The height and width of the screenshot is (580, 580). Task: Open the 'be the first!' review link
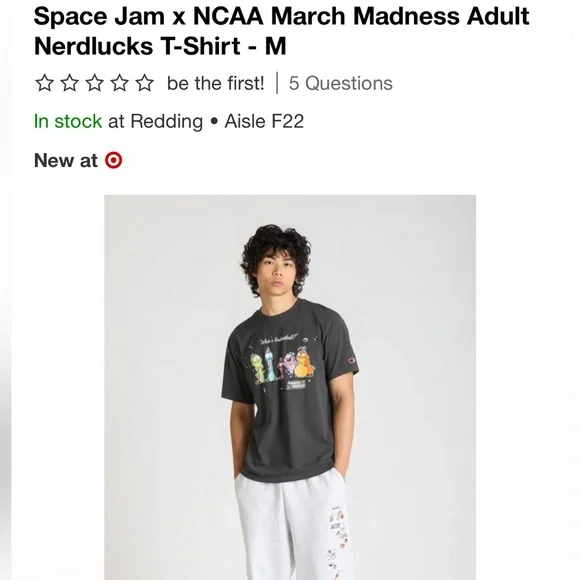(216, 83)
